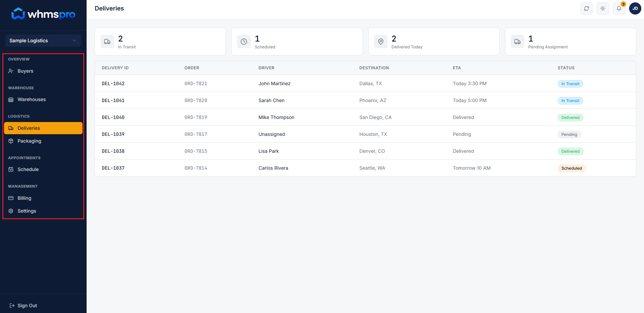Click the In Transit stat card label

click(127, 47)
